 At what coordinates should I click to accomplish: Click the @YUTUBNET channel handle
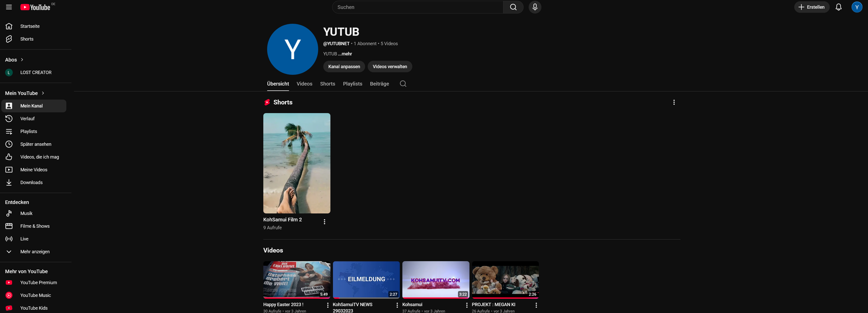[336, 44]
